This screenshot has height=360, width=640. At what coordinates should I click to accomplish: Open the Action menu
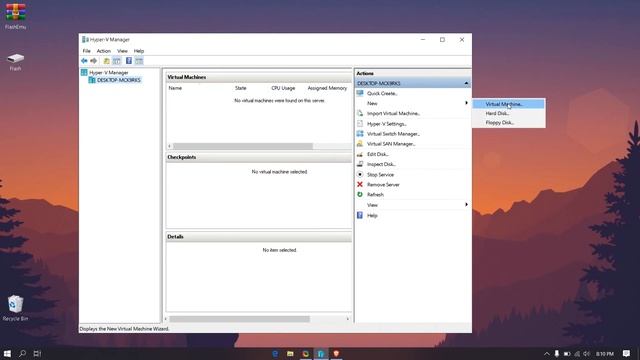pos(104,51)
